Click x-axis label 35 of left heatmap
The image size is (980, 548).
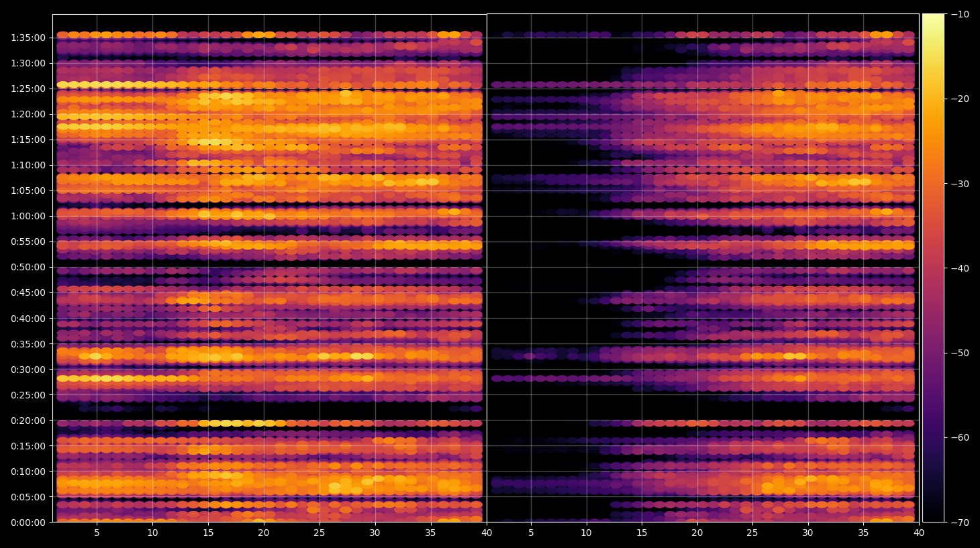[x=431, y=533]
